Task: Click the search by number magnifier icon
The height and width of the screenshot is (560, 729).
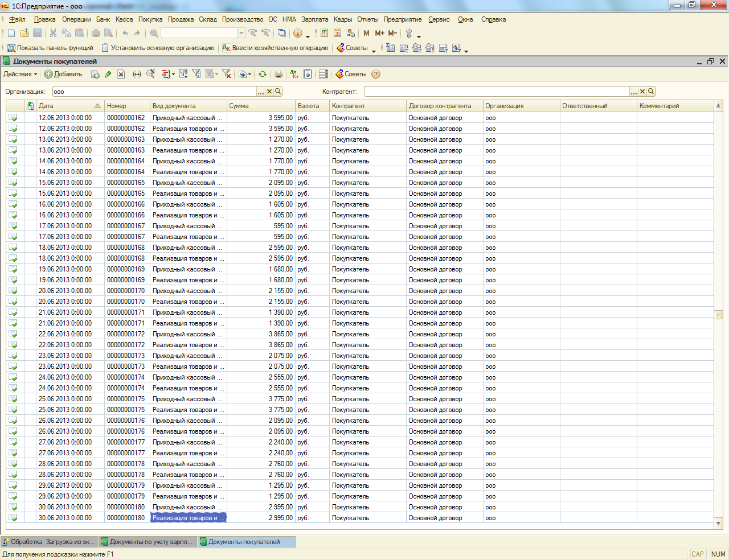Action: pyautogui.click(x=150, y=74)
